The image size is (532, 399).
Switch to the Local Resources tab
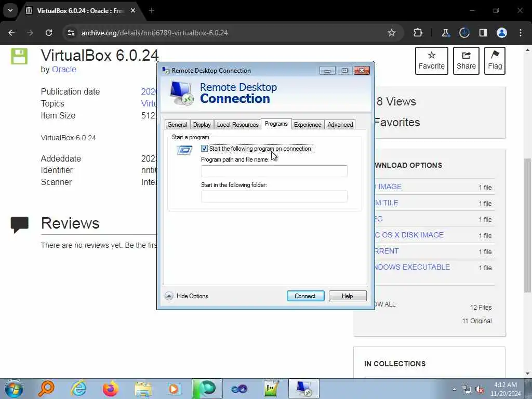click(x=237, y=125)
